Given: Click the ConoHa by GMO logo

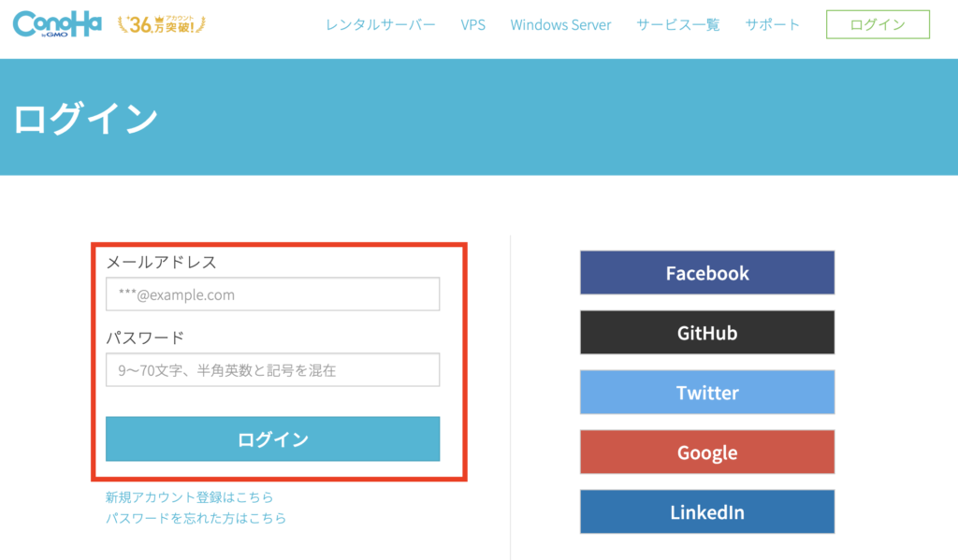Looking at the screenshot, I should [57, 24].
